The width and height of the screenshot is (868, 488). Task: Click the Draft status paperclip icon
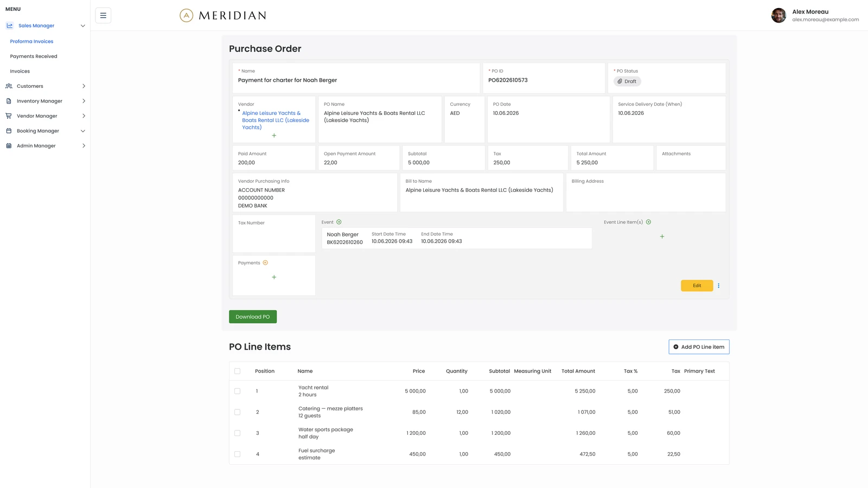point(620,81)
